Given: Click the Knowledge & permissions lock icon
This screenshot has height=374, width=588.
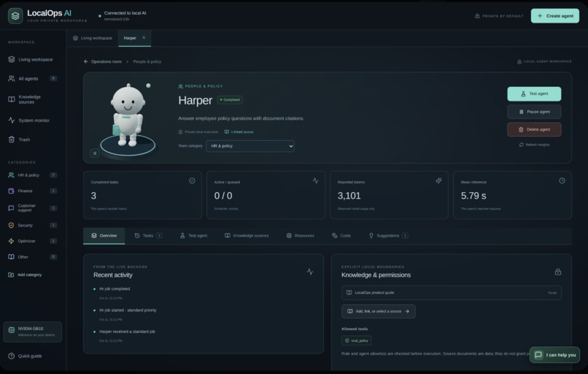Looking at the screenshot, I should tap(557, 271).
